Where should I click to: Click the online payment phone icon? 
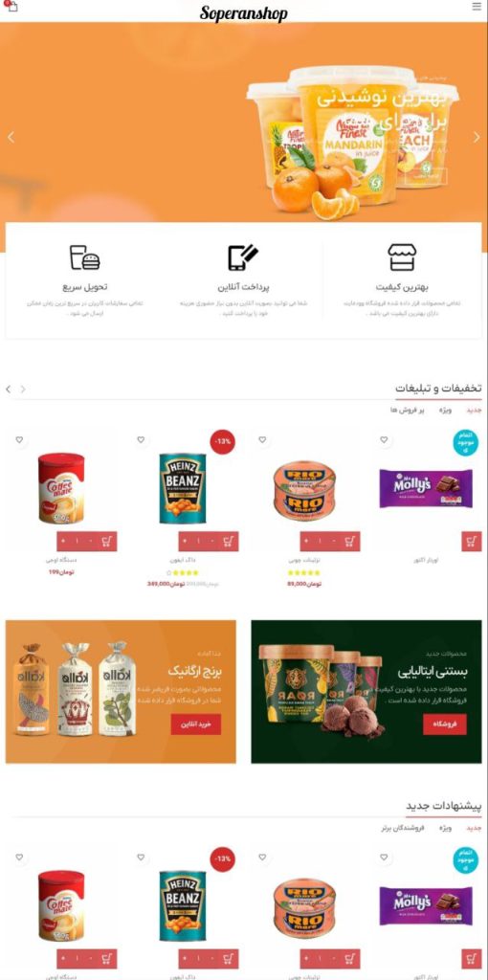pyautogui.click(x=243, y=256)
